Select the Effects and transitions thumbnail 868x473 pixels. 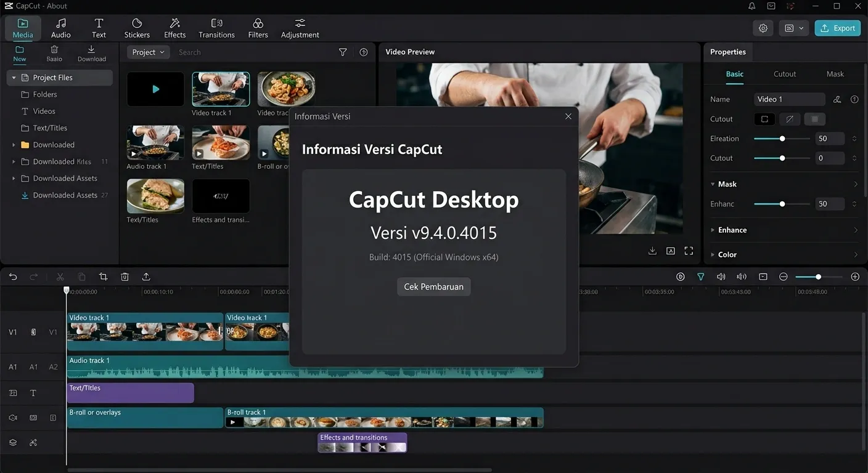click(221, 196)
